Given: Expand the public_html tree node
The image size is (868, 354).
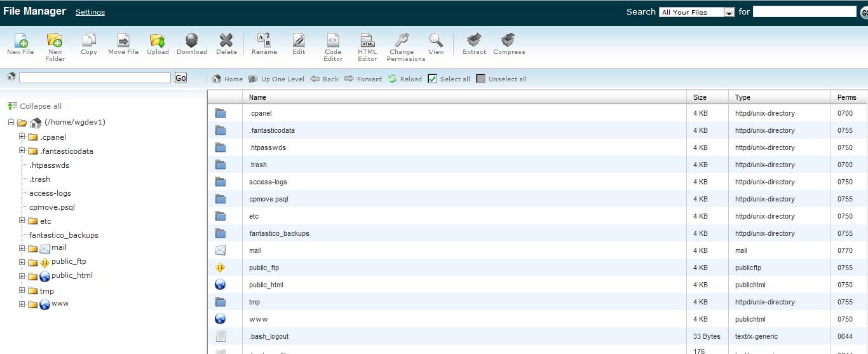Looking at the screenshot, I should pos(22,276).
